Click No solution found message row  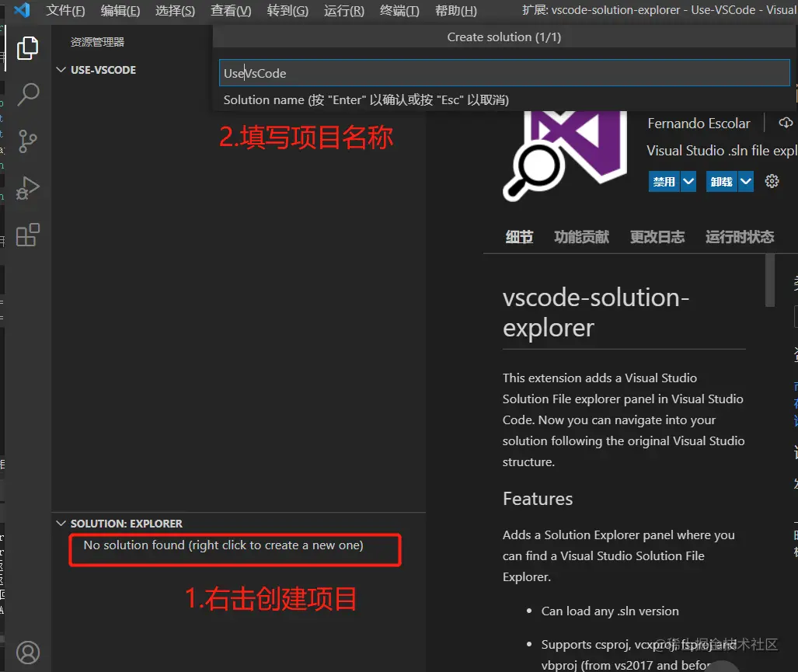224,545
